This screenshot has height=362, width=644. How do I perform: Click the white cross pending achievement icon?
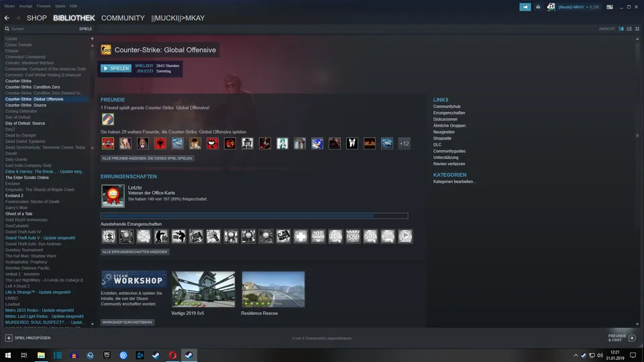[301, 236]
